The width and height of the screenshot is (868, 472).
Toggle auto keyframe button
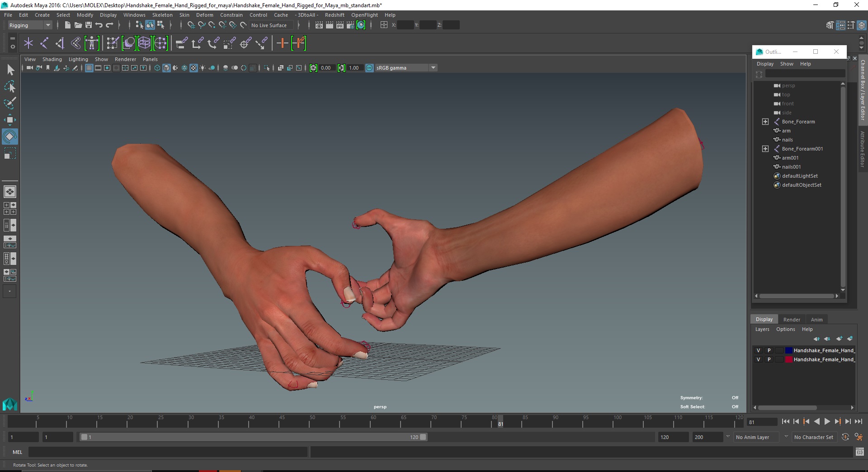pos(845,437)
